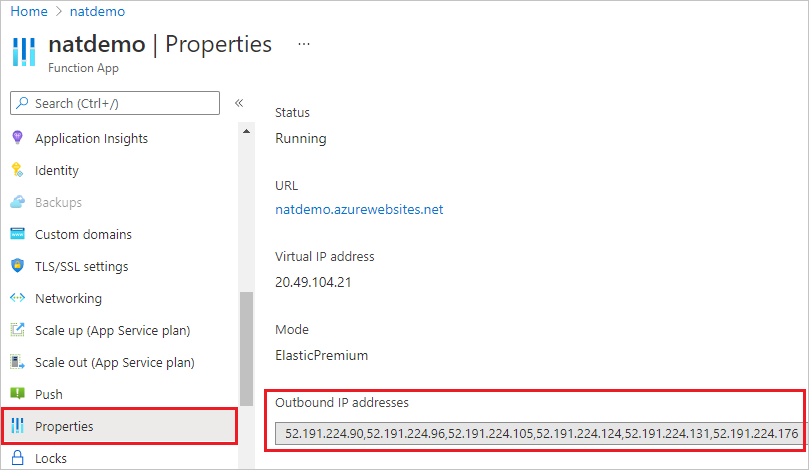
Task: Click the natdemo Function App header icon
Action: point(24,52)
